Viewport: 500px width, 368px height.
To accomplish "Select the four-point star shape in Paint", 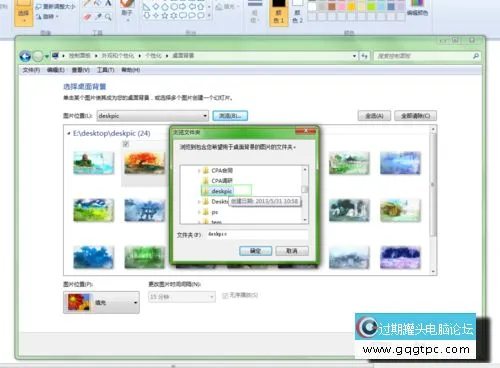I will tap(156, 15).
